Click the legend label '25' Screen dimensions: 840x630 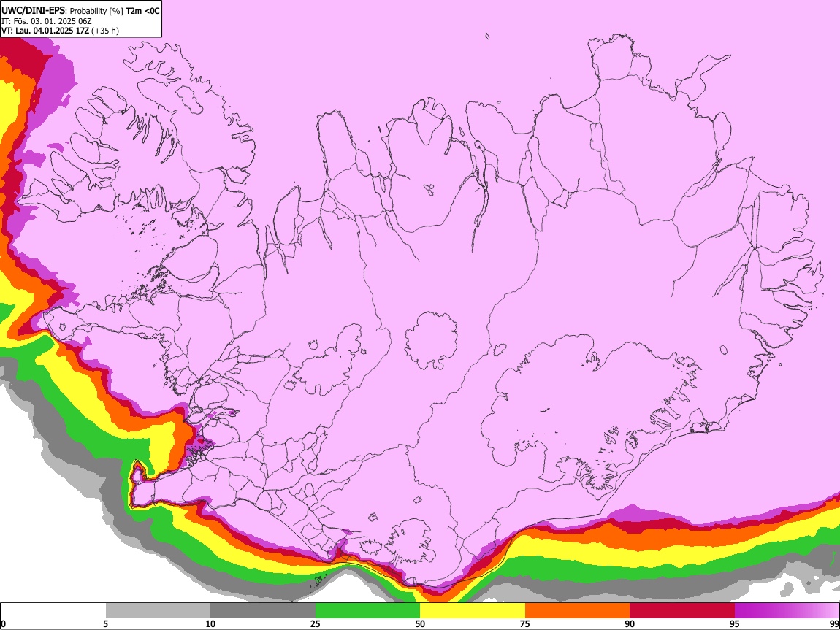pyautogui.click(x=316, y=623)
